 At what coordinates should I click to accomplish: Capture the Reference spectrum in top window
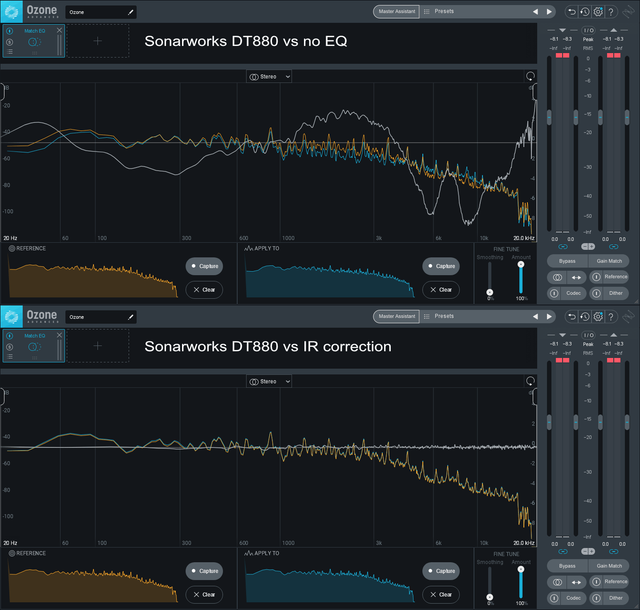[204, 266]
